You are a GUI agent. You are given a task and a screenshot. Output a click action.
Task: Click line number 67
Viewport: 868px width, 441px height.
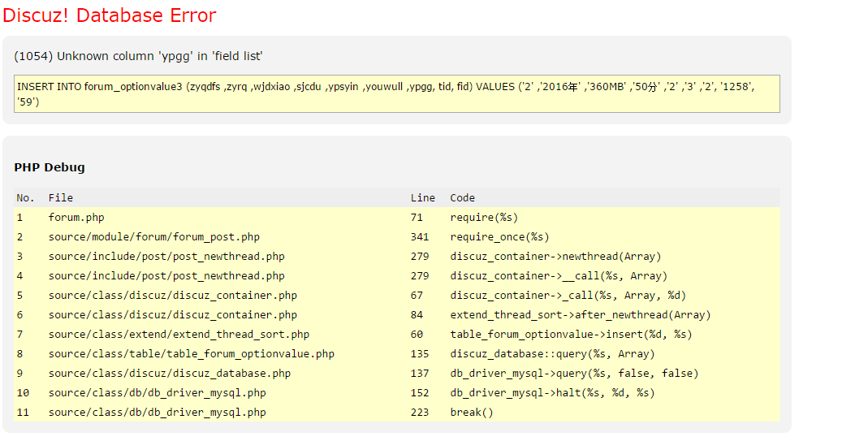click(x=417, y=296)
